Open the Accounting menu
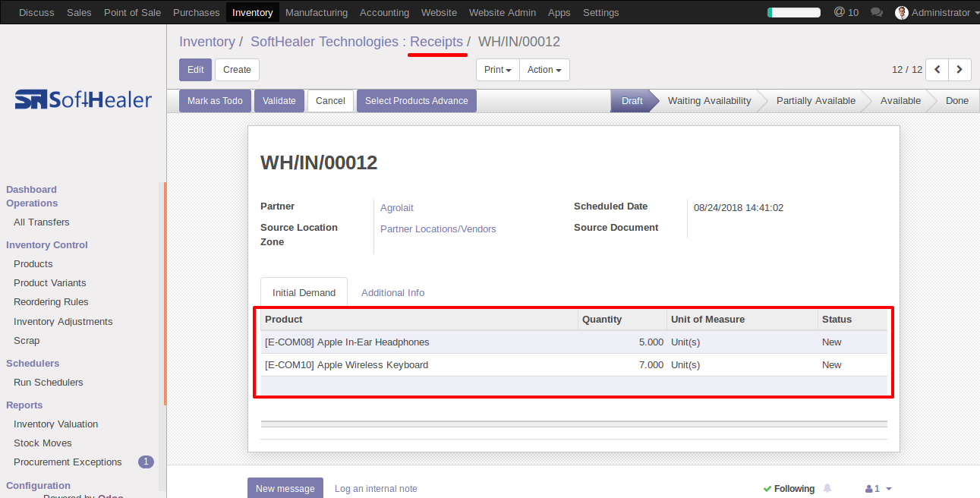Viewport: 980px width, 498px height. 384,12
